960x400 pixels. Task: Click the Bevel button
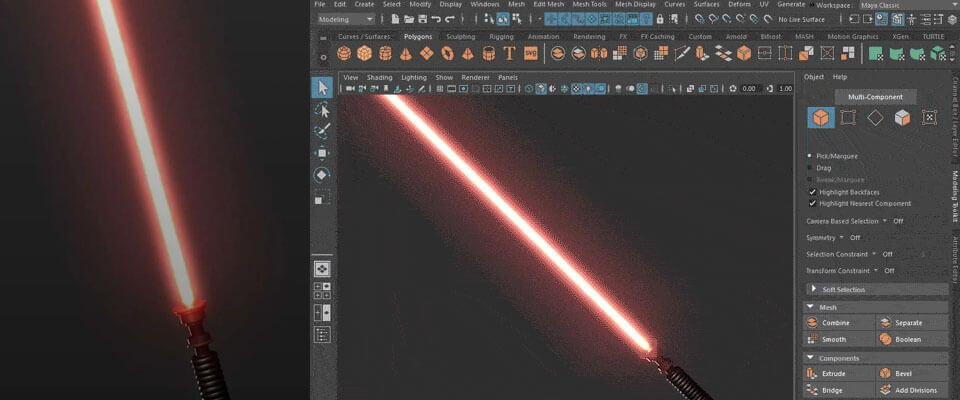click(912, 374)
